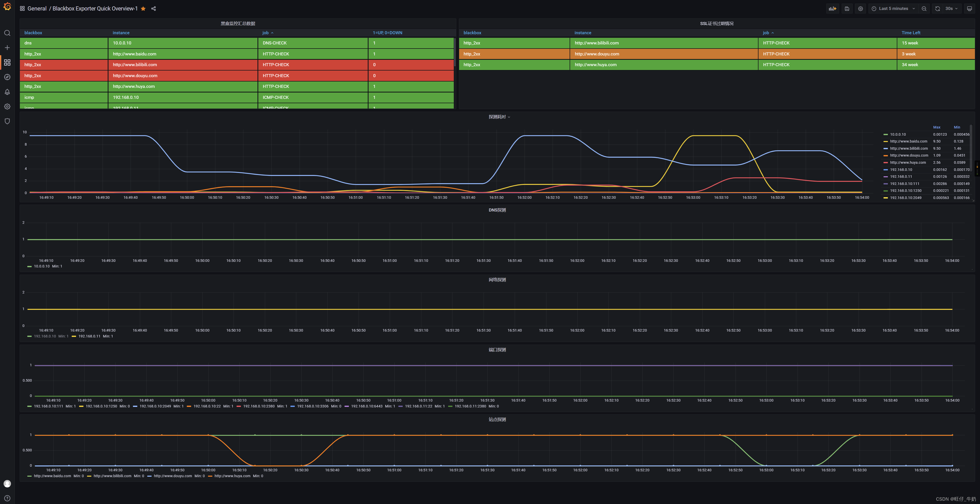980x504 pixels.
Task: Toggle http://www.huya.com series in 探测耗时 legend
Action: 908,162
